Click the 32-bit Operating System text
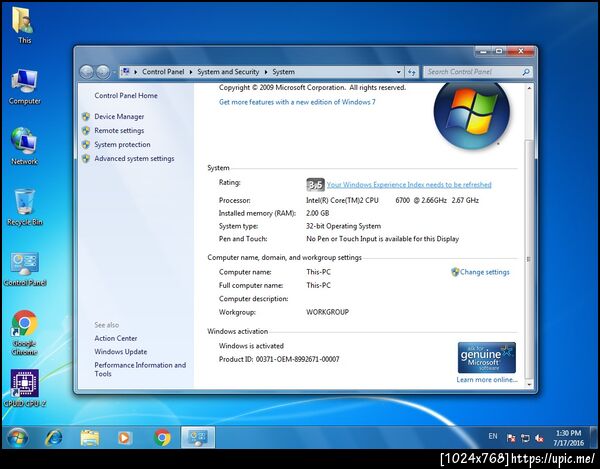This screenshot has height=469, width=600. click(343, 226)
